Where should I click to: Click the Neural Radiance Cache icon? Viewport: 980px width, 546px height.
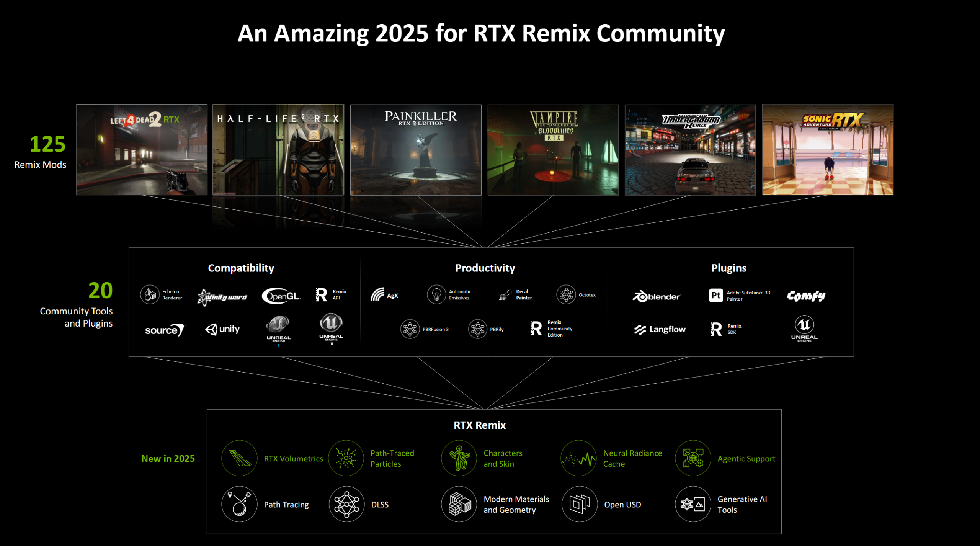coord(578,458)
